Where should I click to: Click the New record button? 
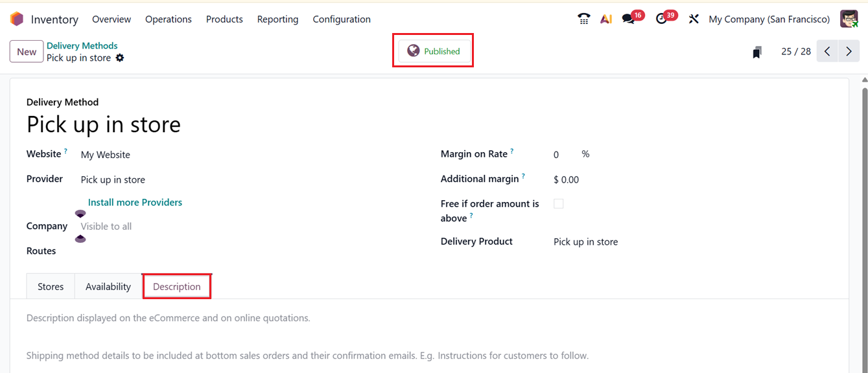pos(27,52)
